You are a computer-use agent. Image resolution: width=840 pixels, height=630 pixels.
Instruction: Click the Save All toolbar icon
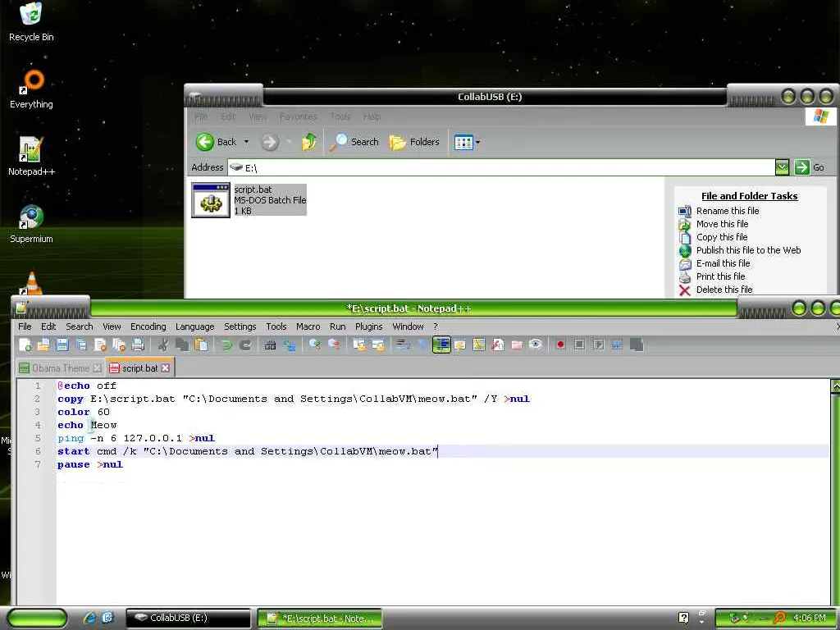coord(81,345)
